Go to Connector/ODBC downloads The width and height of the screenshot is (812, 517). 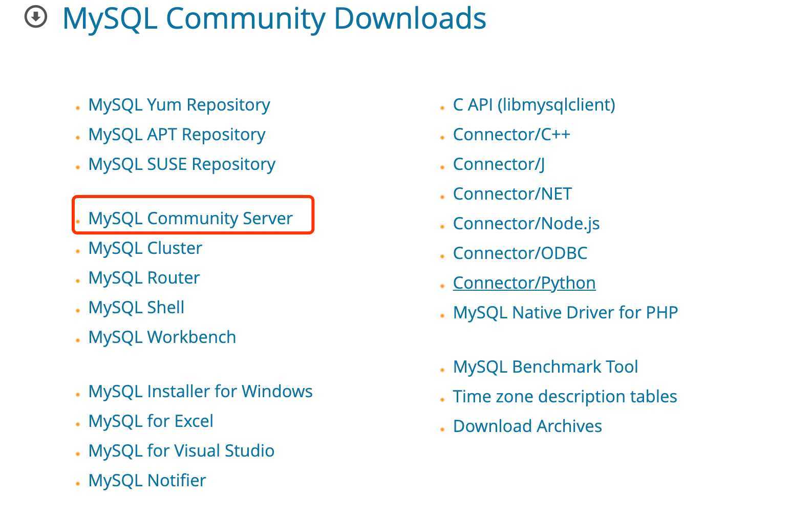[x=520, y=253]
